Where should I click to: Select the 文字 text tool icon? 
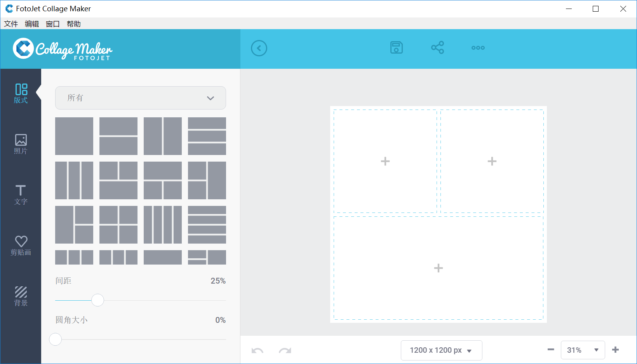[21, 195]
